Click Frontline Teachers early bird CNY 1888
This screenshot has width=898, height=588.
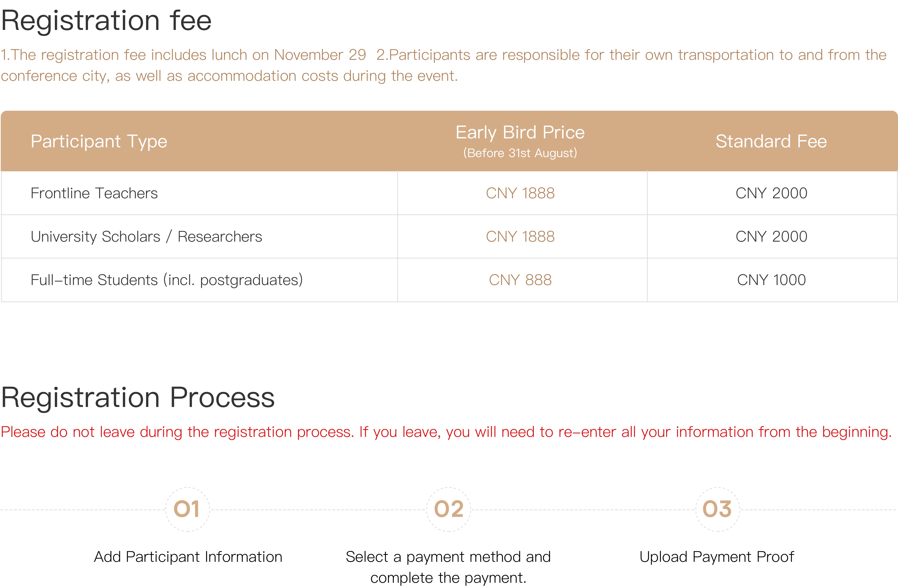[x=520, y=193]
